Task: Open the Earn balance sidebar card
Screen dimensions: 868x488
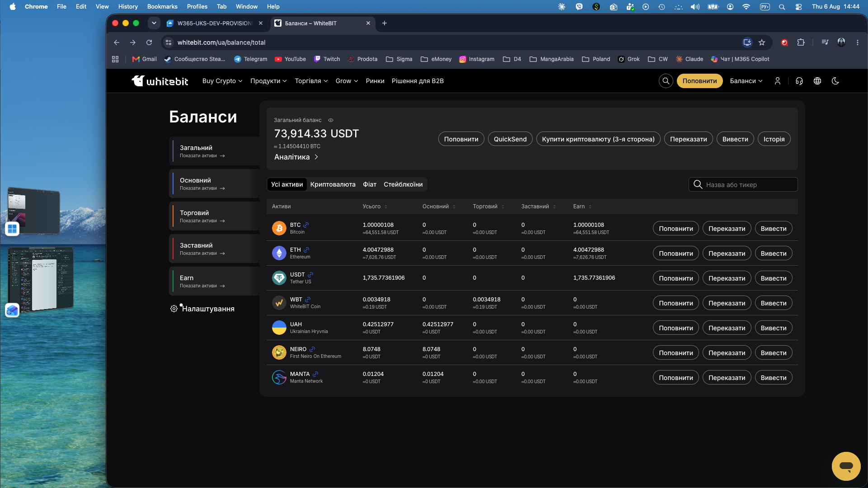Action: (x=214, y=281)
